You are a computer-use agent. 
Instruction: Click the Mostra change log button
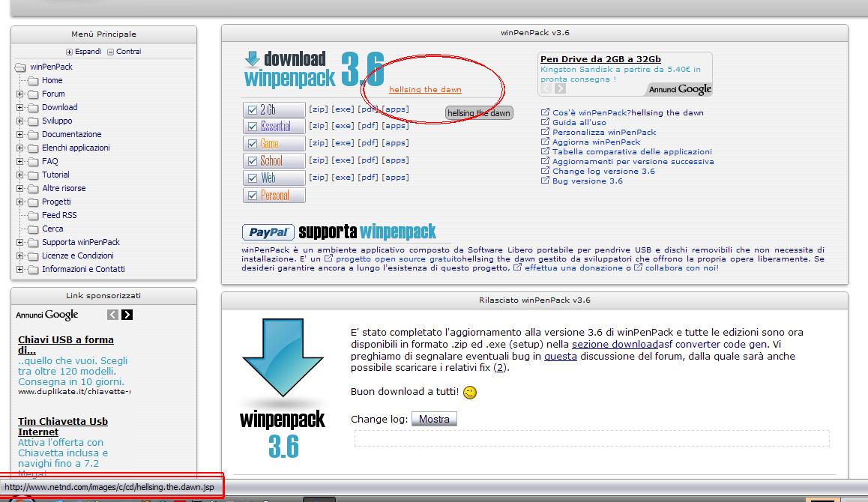click(434, 420)
